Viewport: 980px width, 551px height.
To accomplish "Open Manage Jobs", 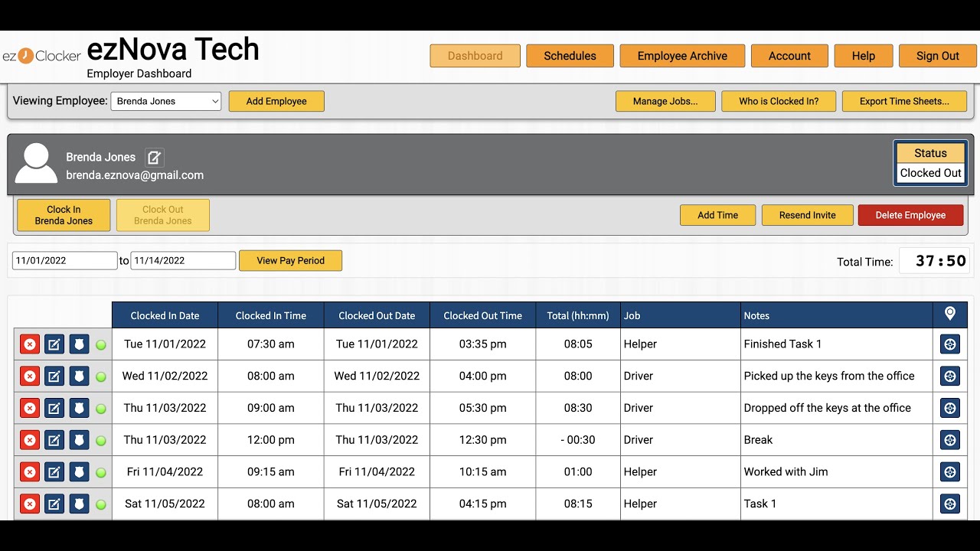I will (665, 101).
